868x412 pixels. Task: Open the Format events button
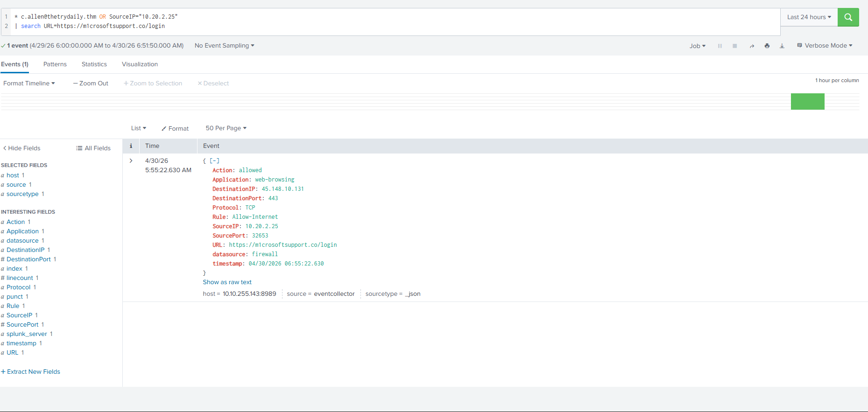[175, 129]
